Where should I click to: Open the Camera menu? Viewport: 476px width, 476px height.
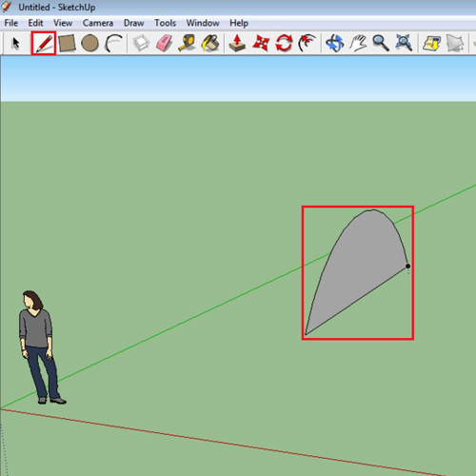pos(98,23)
